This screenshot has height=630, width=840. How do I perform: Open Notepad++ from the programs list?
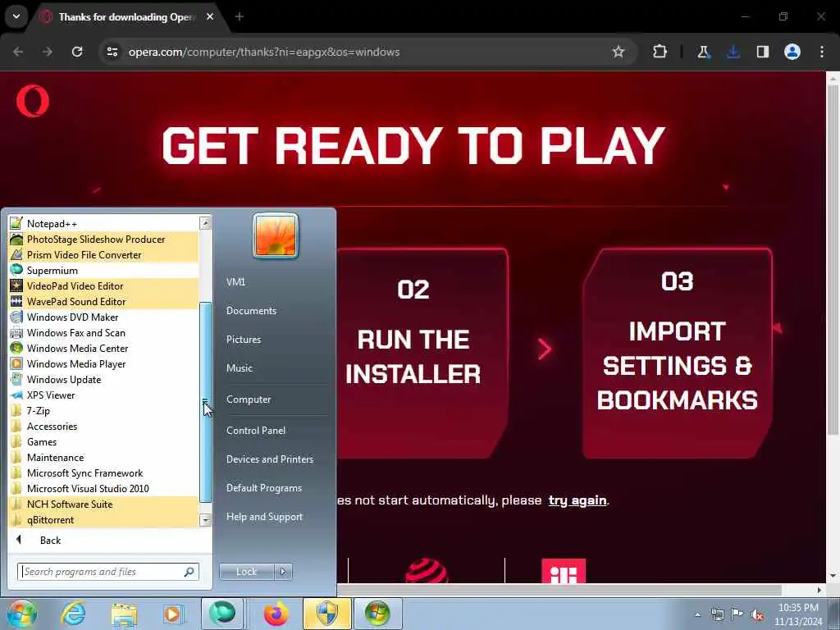pos(103,223)
